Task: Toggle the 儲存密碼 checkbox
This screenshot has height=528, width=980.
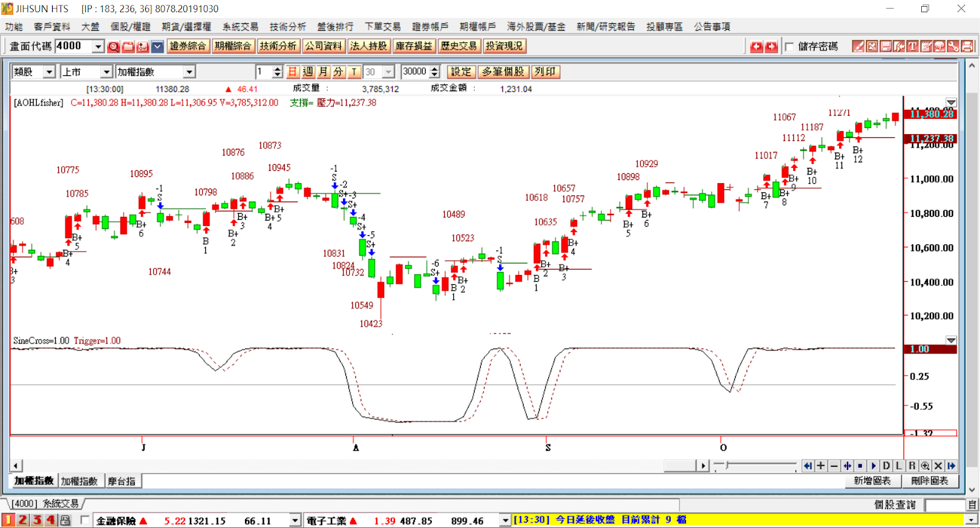Action: (789, 47)
